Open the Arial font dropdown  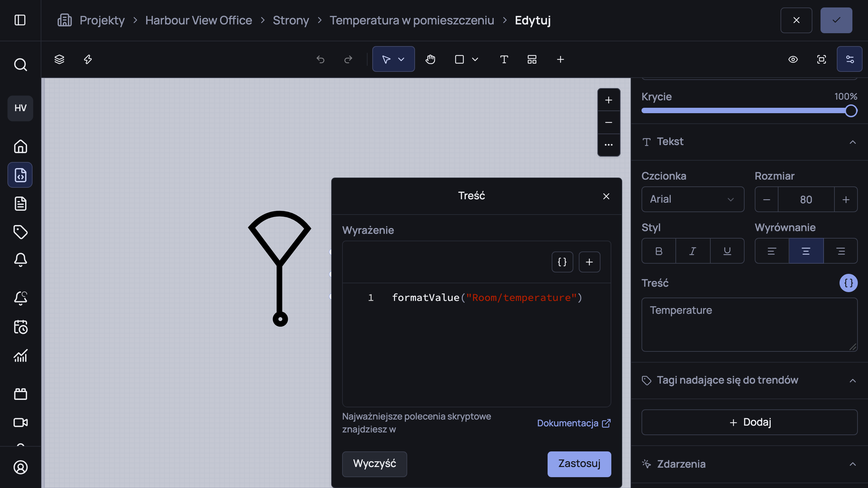pyautogui.click(x=693, y=199)
